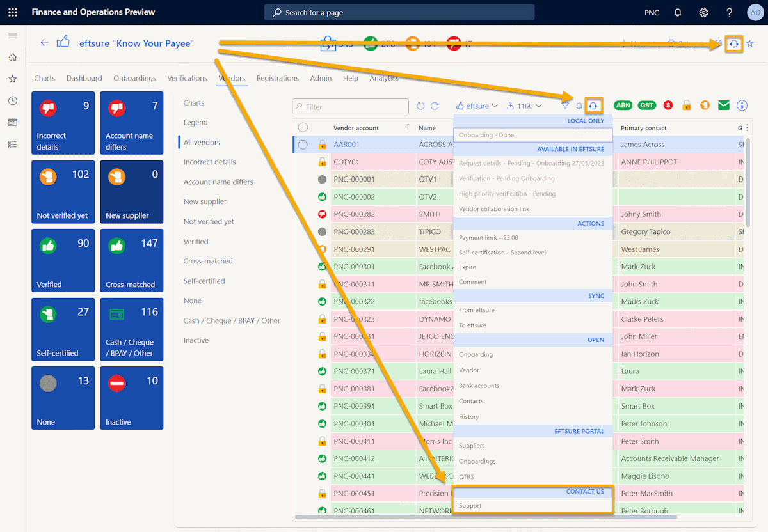Click the red dollar sign icon
The width and height of the screenshot is (768, 532).
[668, 106]
